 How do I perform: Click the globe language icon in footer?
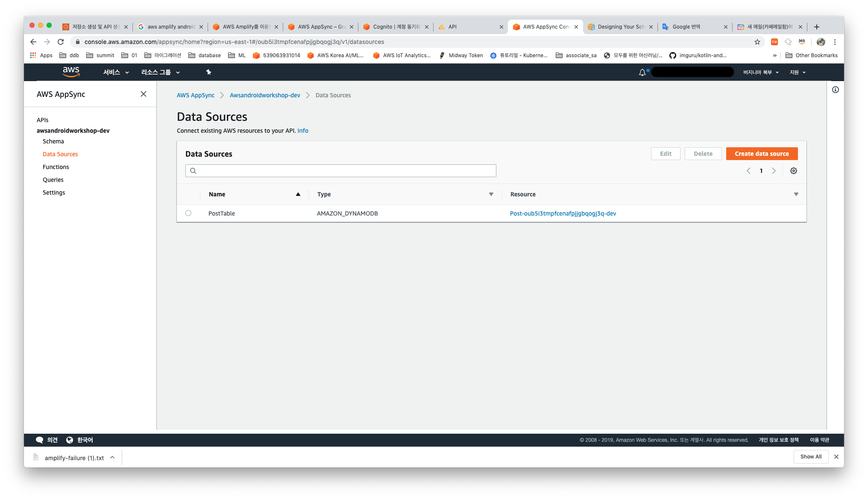click(x=70, y=440)
